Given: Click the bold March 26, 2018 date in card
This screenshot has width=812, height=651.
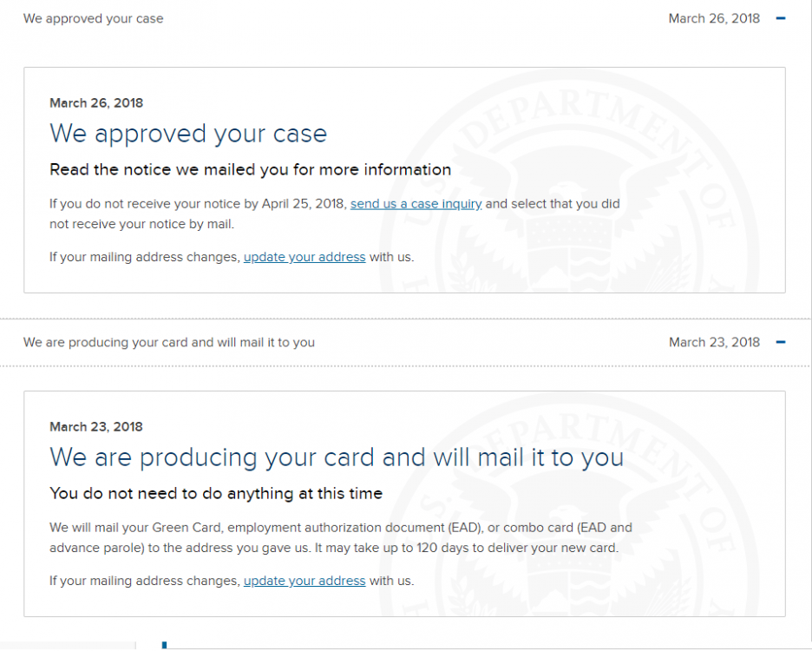Looking at the screenshot, I should [x=96, y=103].
